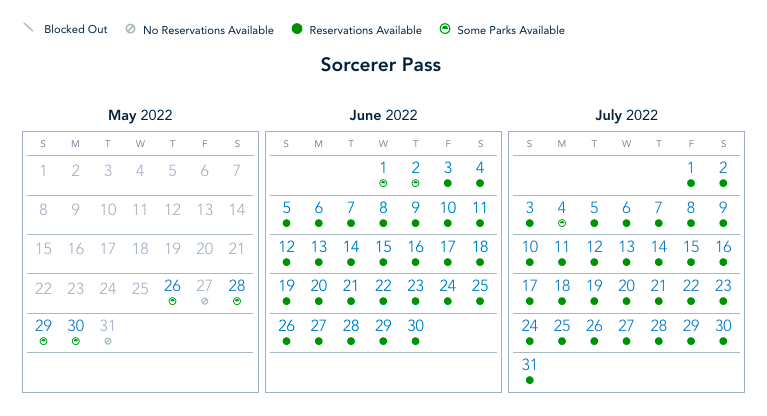
Task: Click the No Reservations Available legend icon
Action: coord(130,30)
